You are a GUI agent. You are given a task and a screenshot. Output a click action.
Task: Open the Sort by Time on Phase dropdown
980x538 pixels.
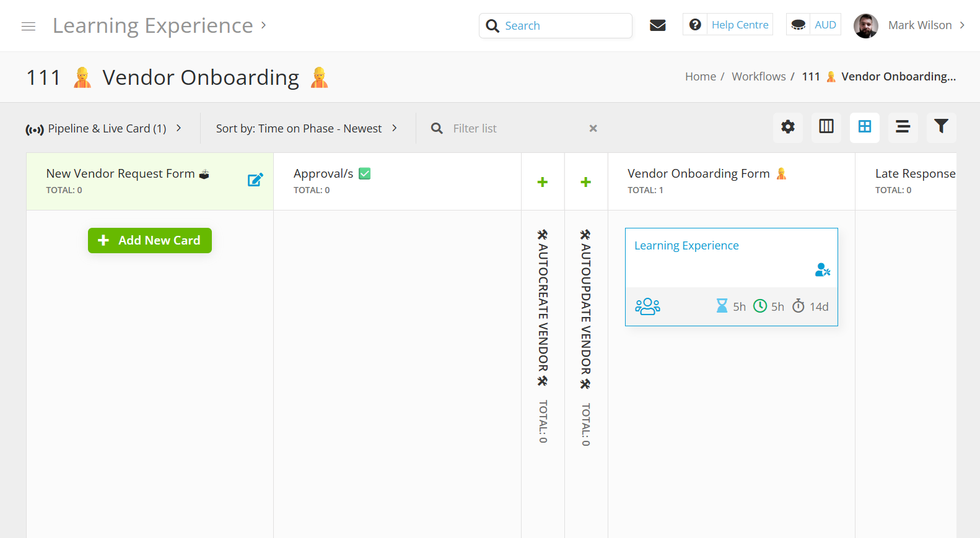click(306, 129)
